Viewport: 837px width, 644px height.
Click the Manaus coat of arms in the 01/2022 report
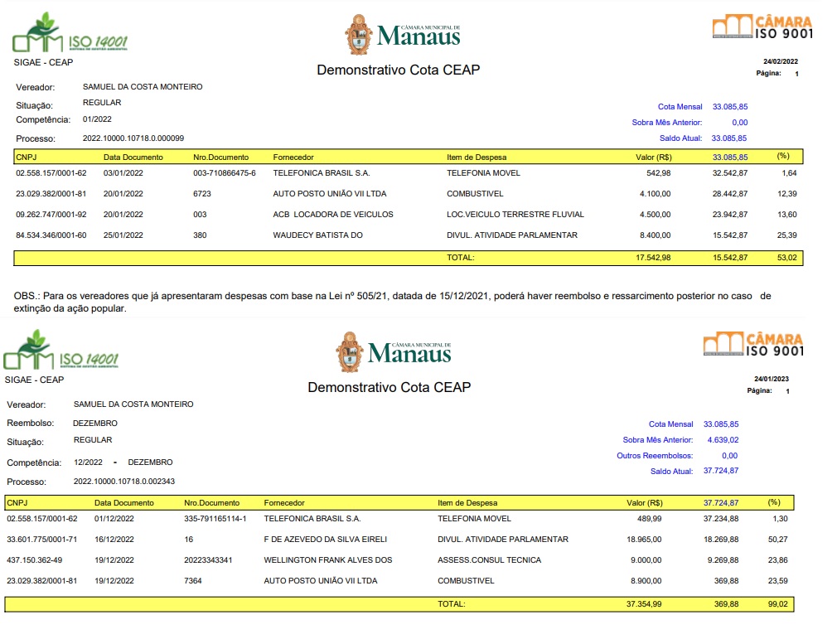point(359,35)
